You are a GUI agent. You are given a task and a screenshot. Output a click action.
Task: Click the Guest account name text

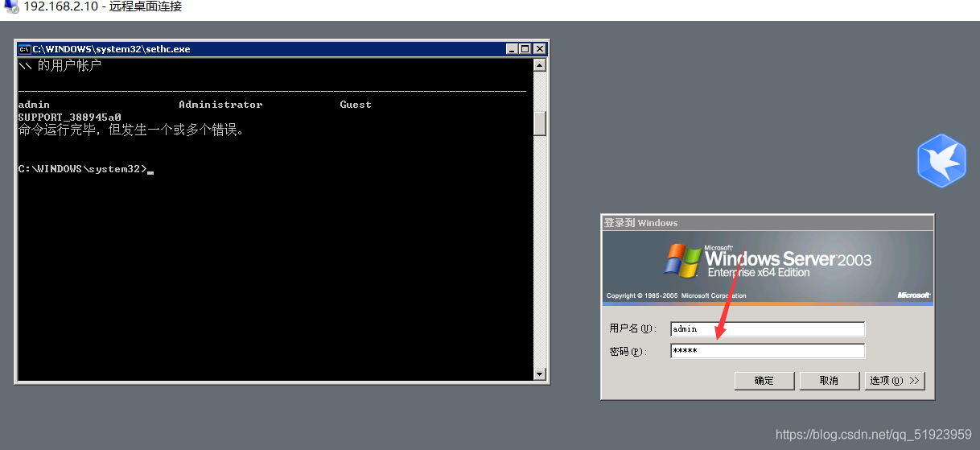click(x=356, y=105)
